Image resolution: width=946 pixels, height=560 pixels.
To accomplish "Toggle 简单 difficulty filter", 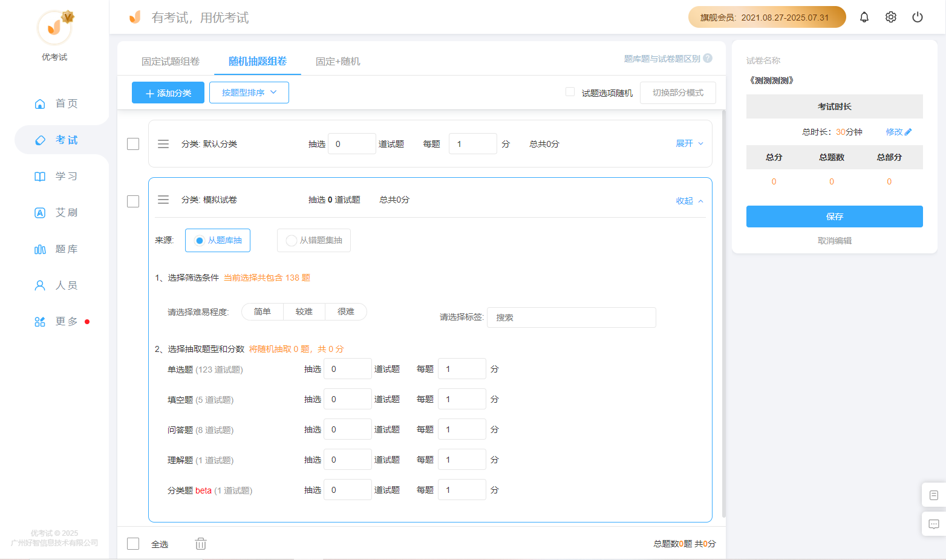I will pos(263,311).
